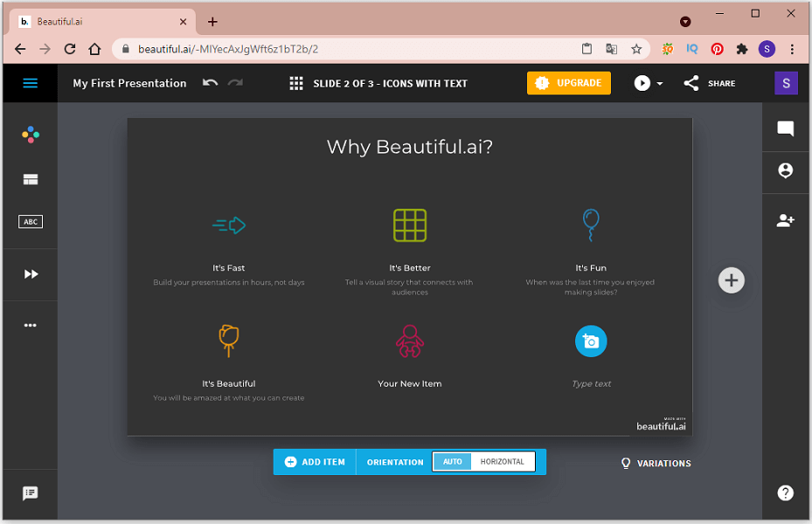Open the purple S user avatar
Screen dimensions: 812x524
(786, 83)
